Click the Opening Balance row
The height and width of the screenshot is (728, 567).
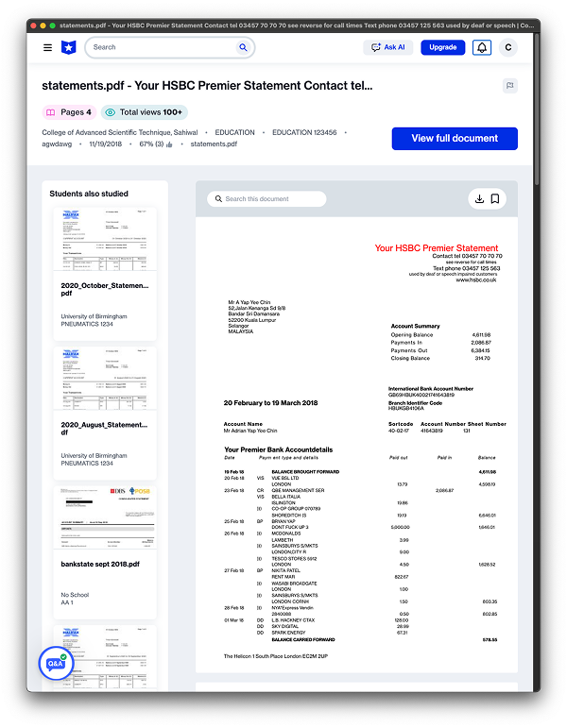[x=440, y=335]
